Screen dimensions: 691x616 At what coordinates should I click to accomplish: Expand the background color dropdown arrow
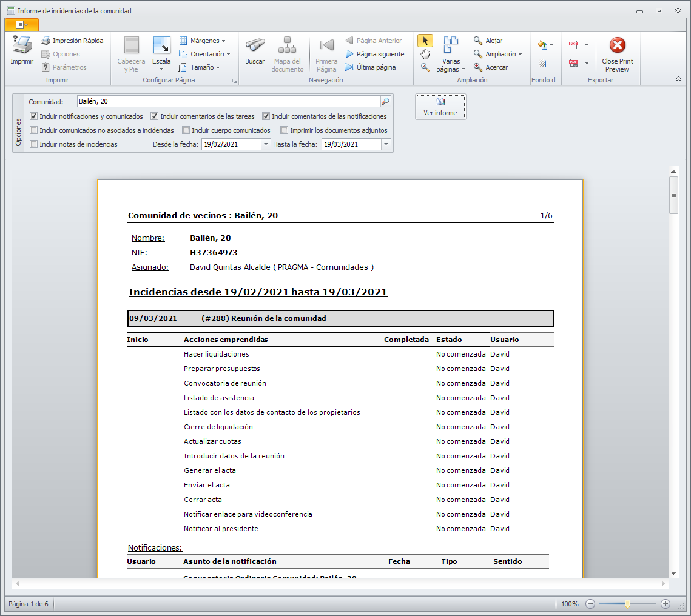pos(551,45)
